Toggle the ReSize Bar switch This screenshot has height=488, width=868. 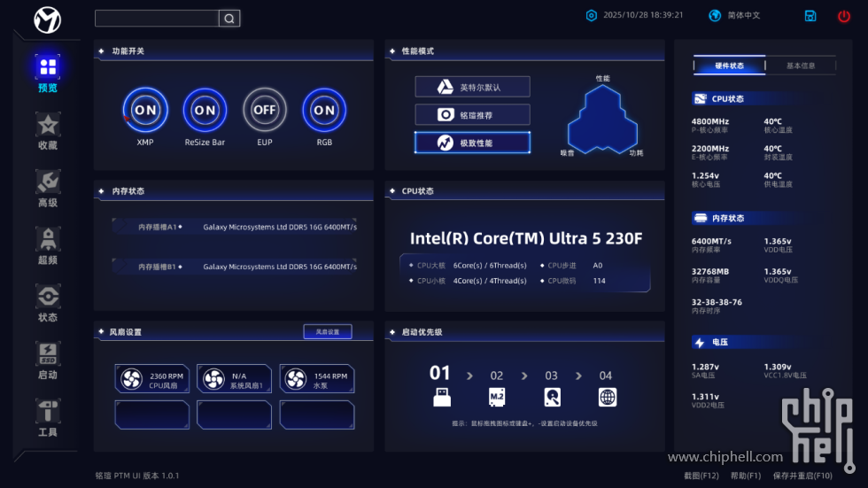click(x=205, y=111)
